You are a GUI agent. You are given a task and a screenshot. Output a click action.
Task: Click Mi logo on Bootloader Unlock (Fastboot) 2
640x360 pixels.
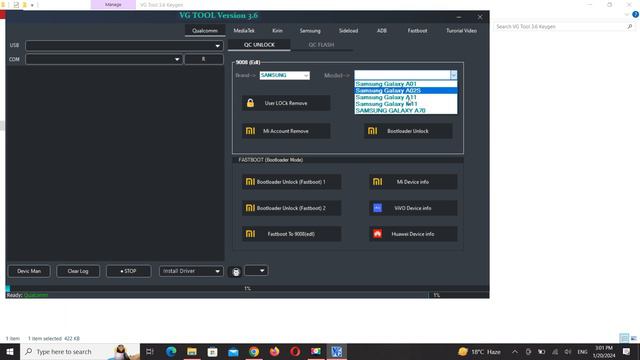[x=250, y=208]
